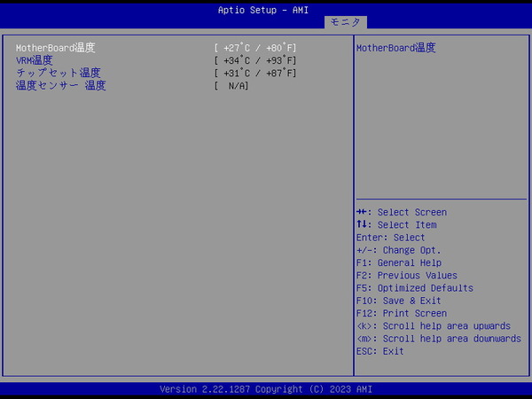Click the N/A sensor value
The width and height of the screenshot is (532, 399).
[x=231, y=86]
